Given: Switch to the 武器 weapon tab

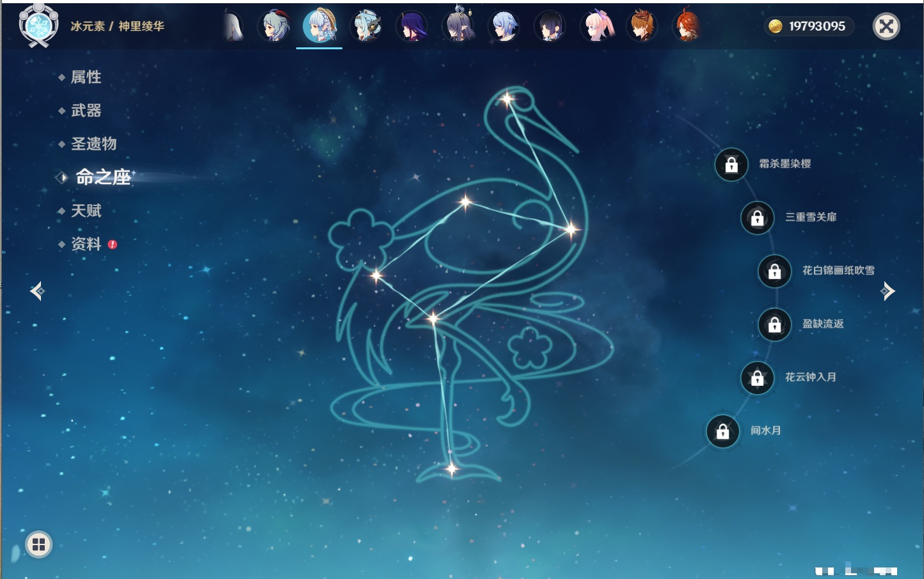Looking at the screenshot, I should point(86,111).
